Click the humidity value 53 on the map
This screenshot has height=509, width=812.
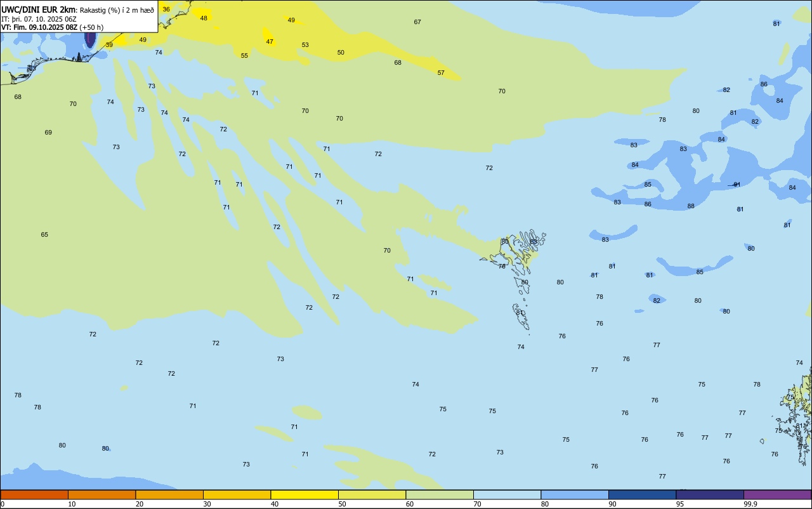click(x=305, y=44)
